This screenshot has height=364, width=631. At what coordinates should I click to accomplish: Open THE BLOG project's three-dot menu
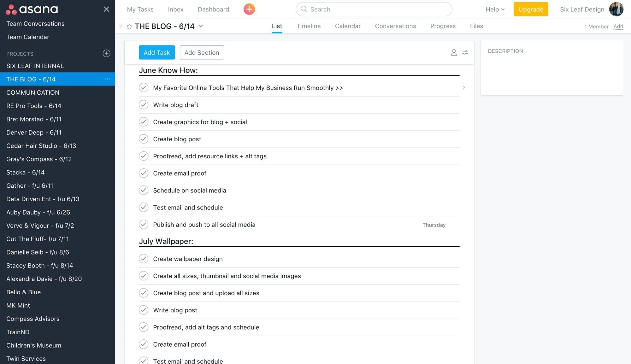coord(107,79)
